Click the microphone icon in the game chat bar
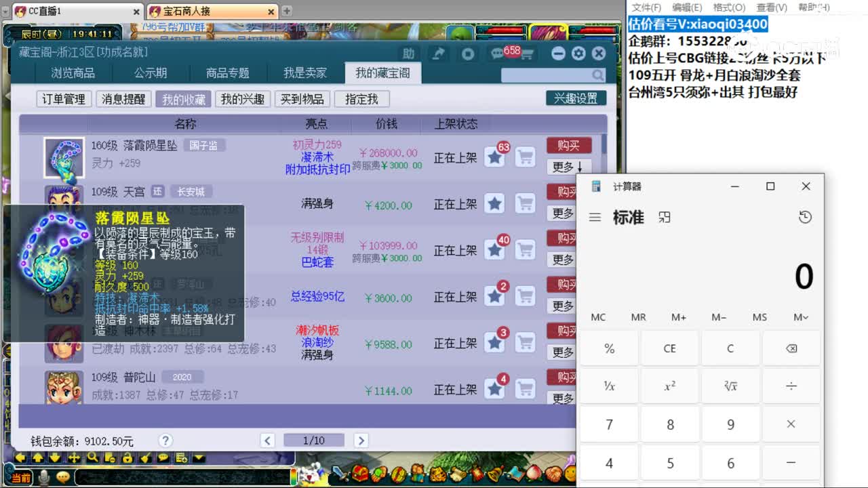This screenshot has height=488, width=868. (x=45, y=476)
